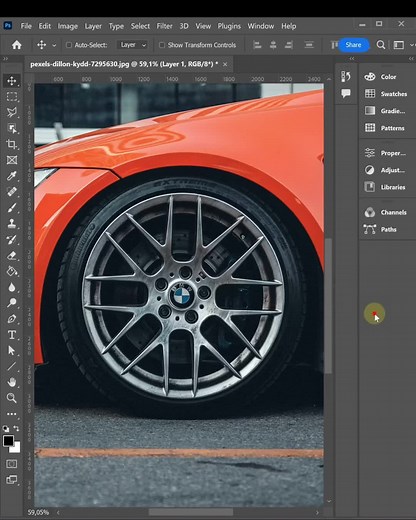Select the Move tool in the toolbar
416x520 pixels.
[x=12, y=81]
